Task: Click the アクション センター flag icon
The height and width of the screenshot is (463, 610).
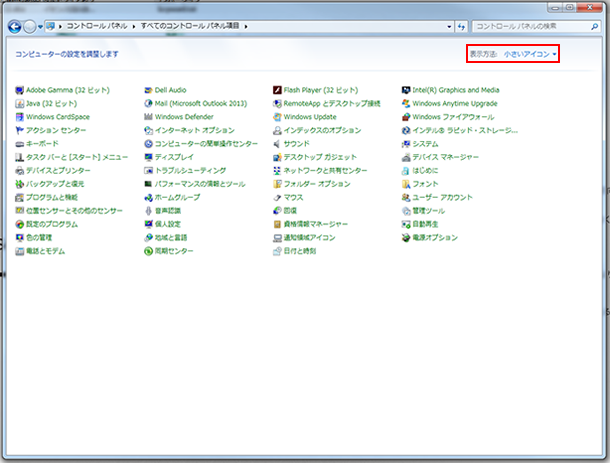Action: [19, 130]
